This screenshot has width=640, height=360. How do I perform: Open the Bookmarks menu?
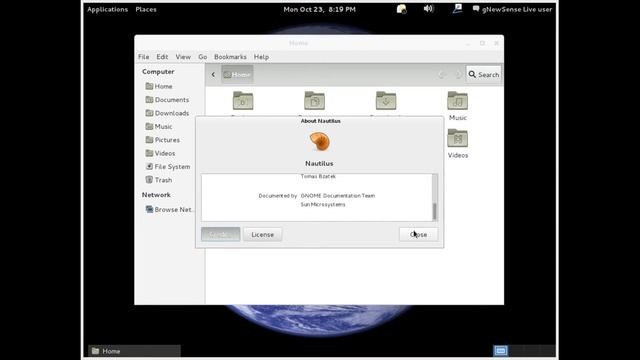(230, 57)
